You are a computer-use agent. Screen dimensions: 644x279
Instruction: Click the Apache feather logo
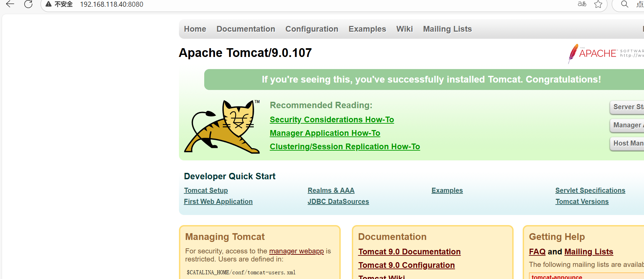[x=573, y=53]
